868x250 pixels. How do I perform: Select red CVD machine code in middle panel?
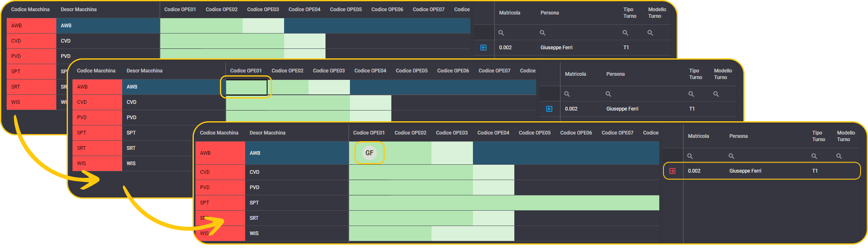[97, 102]
